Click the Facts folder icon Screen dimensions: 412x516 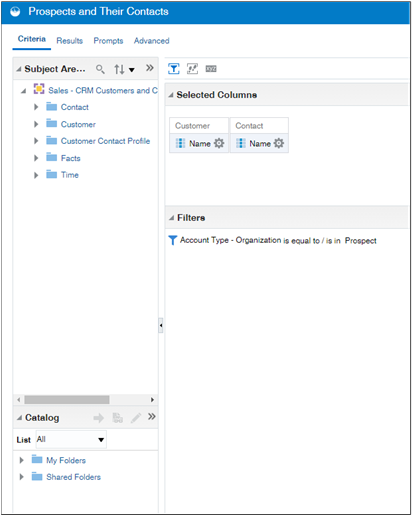coord(51,157)
